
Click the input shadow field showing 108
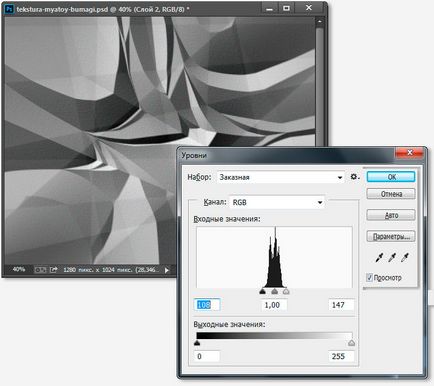click(207, 305)
